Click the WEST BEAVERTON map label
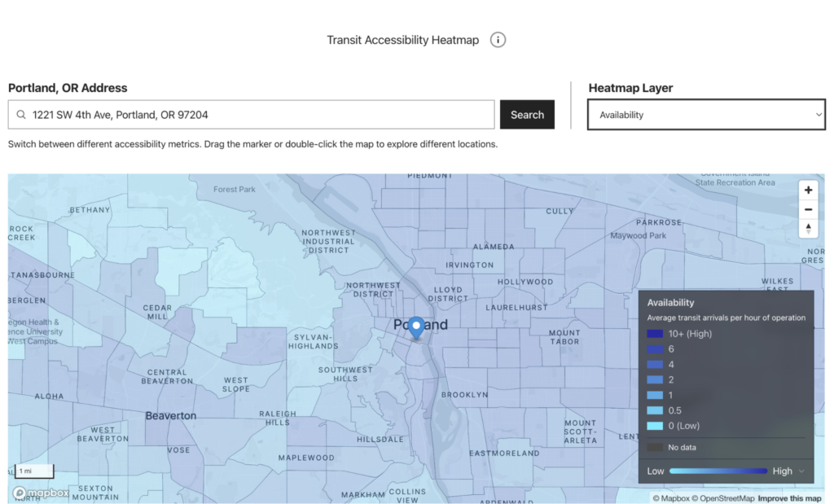The image size is (834, 504). point(103,434)
